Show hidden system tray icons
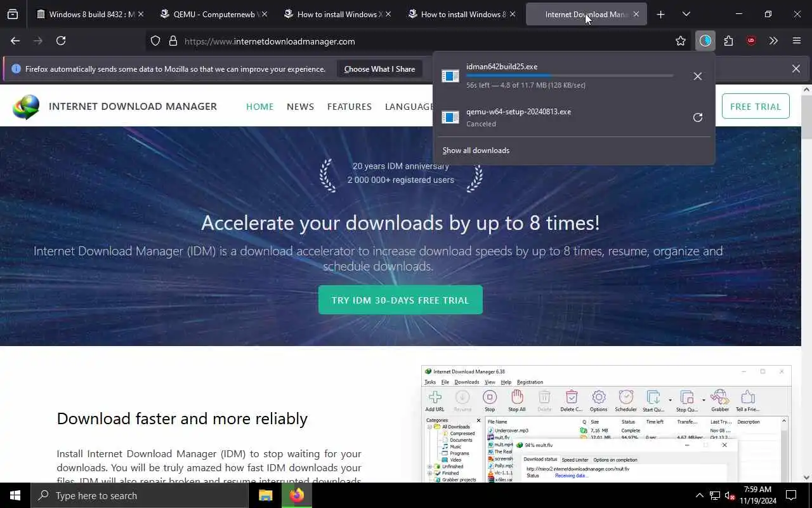 coord(699,495)
